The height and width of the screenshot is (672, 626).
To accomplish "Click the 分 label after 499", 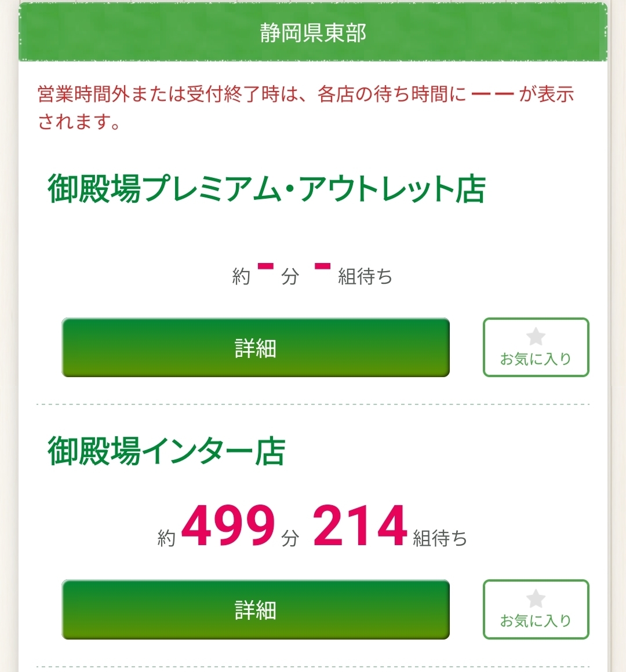I will pos(290,539).
